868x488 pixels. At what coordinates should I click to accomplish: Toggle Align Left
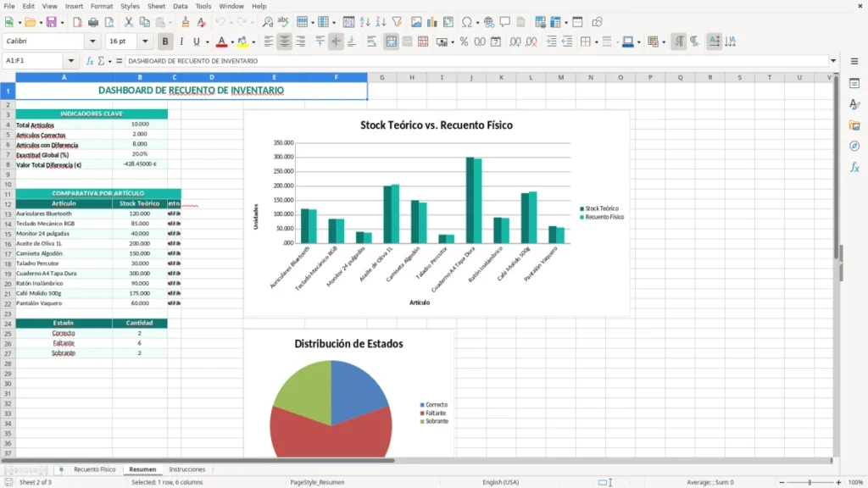[x=269, y=42]
